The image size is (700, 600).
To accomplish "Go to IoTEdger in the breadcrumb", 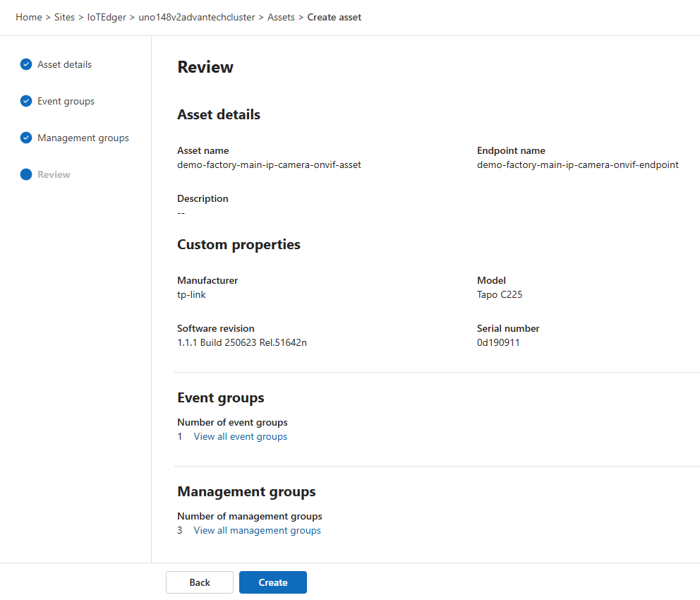I will tap(107, 17).
